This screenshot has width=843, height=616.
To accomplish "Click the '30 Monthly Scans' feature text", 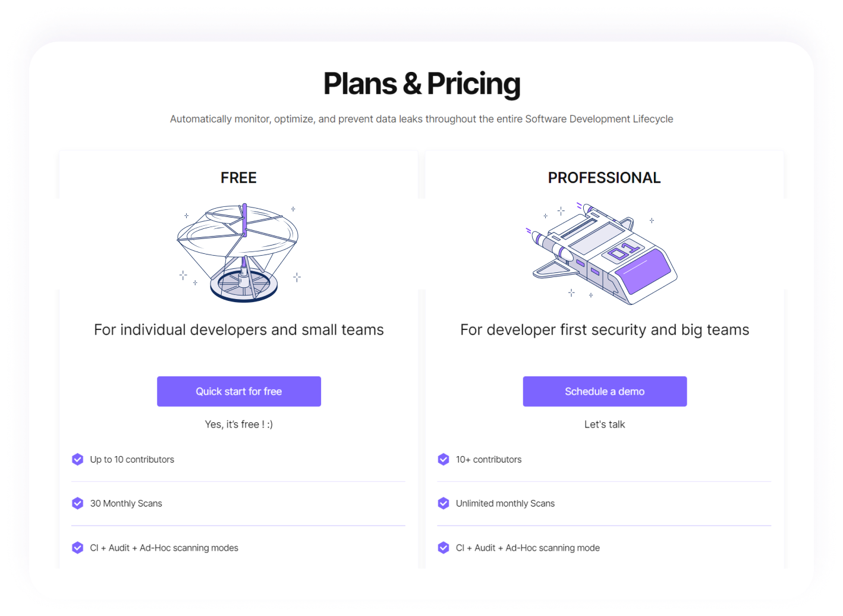I will pos(126,504).
